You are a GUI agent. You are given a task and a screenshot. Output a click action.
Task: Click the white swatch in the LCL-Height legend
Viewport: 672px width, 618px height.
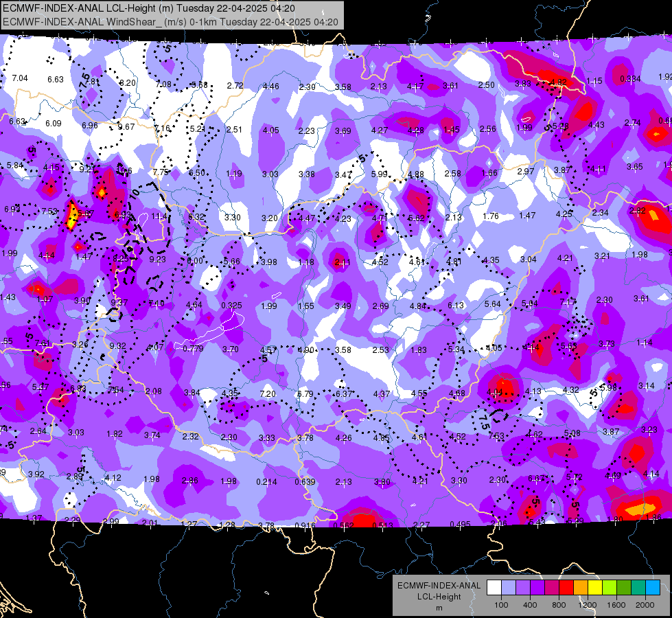pyautogui.click(x=494, y=587)
